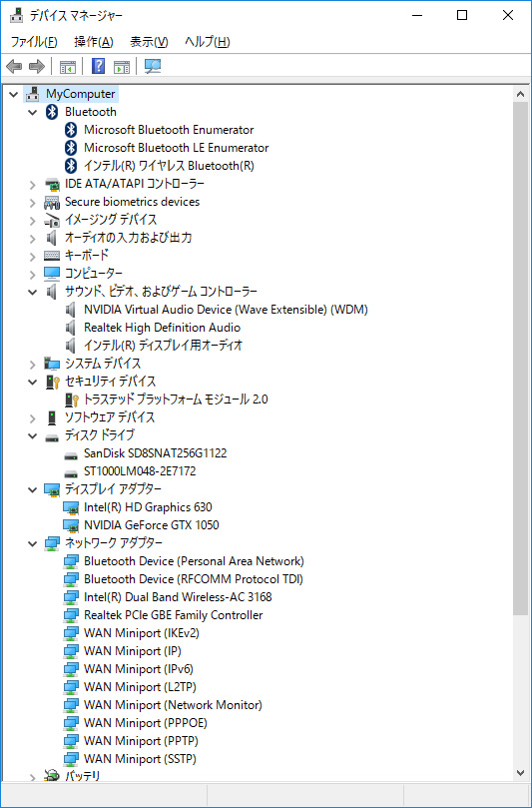Expand イメージング デバイス category

(33, 221)
